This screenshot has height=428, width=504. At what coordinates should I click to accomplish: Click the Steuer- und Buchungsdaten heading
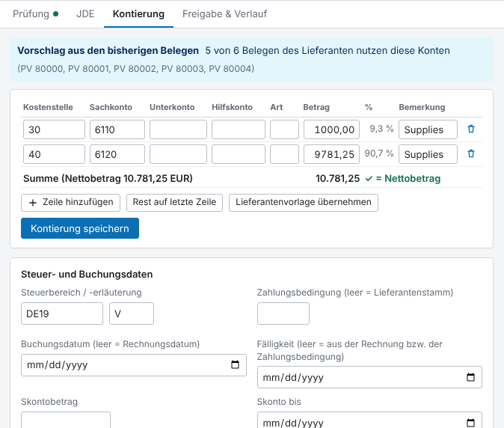[87, 275]
